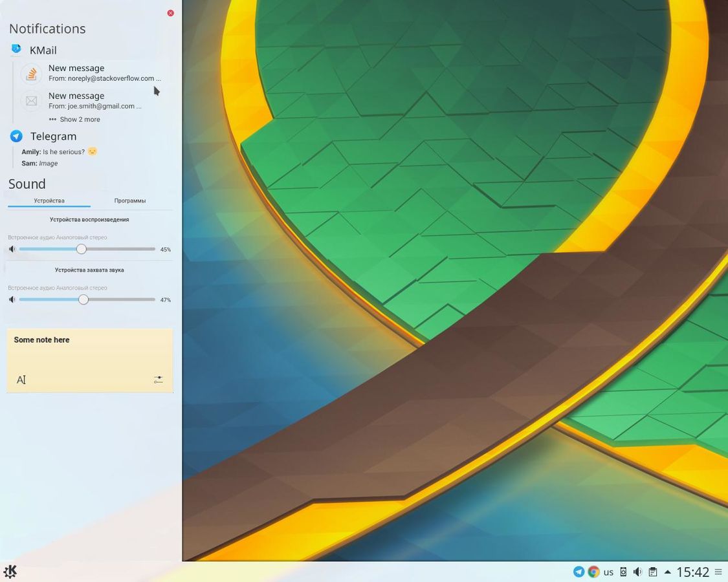Click the Telegram icon in system tray
This screenshot has width=728, height=582.
(579, 572)
